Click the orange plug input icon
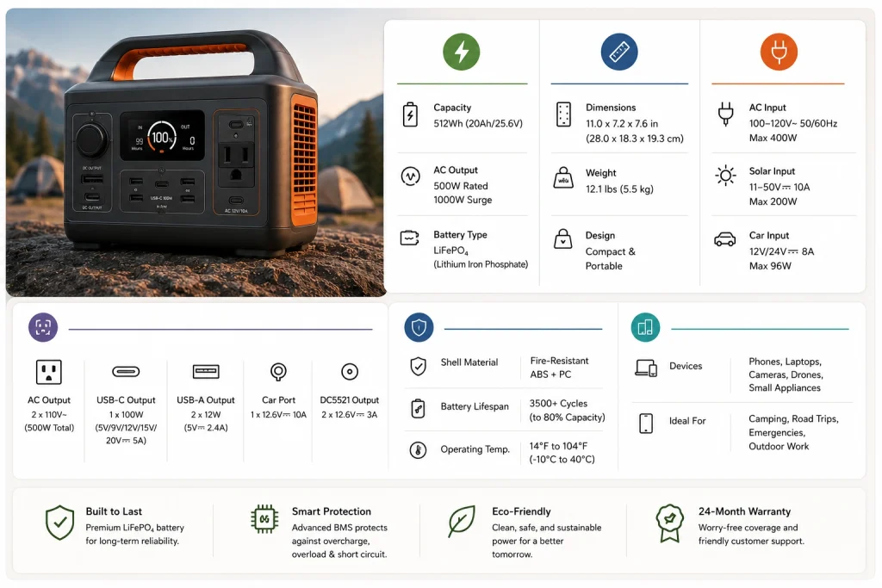Image resolution: width=882 pixels, height=588 pixels. coord(779,52)
